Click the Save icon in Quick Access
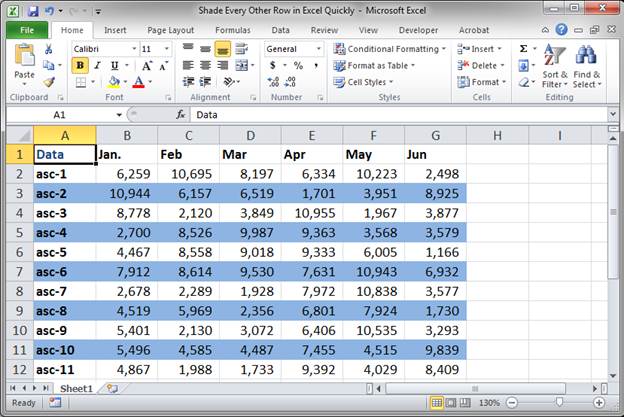The image size is (624, 417). click(x=33, y=11)
